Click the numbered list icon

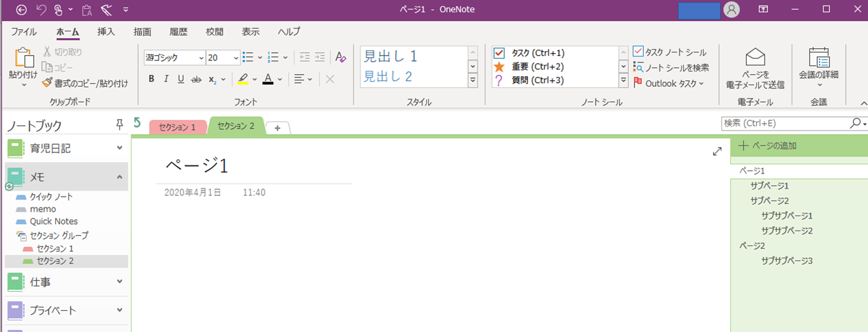click(273, 58)
